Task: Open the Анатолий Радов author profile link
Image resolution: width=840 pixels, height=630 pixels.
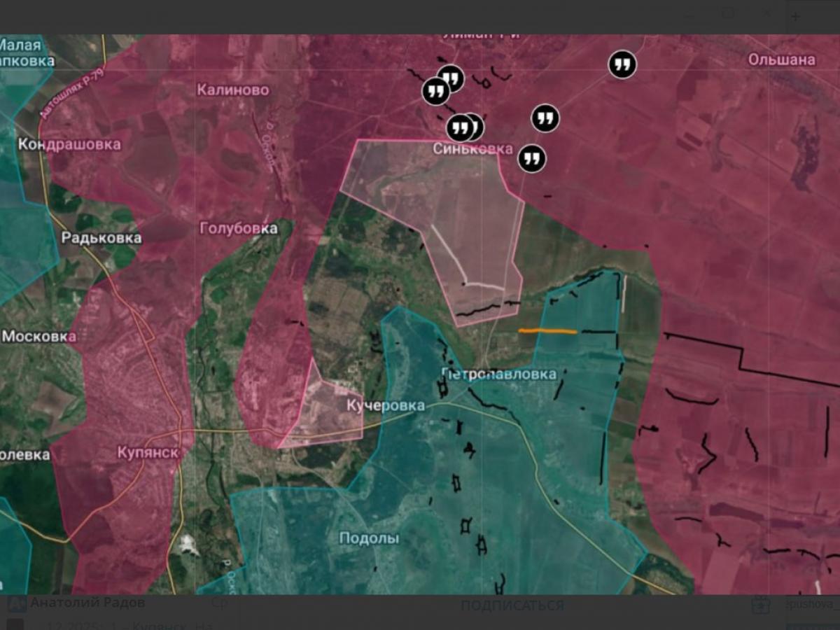Action: (87, 603)
